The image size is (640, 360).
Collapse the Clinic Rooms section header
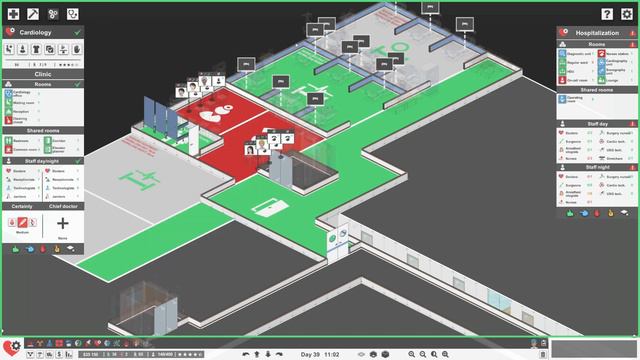pyautogui.click(x=43, y=84)
